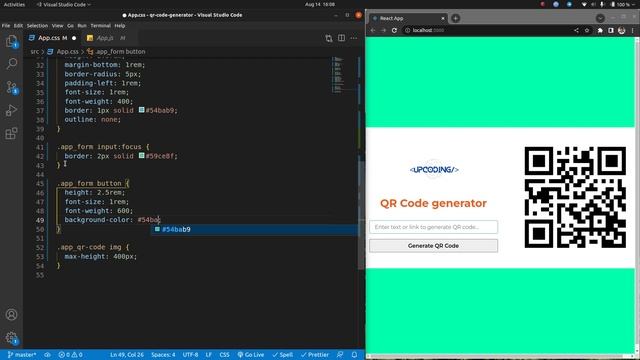Click the open changes icon in editor toolbar
This screenshot has width=640, height=360.
click(329, 38)
